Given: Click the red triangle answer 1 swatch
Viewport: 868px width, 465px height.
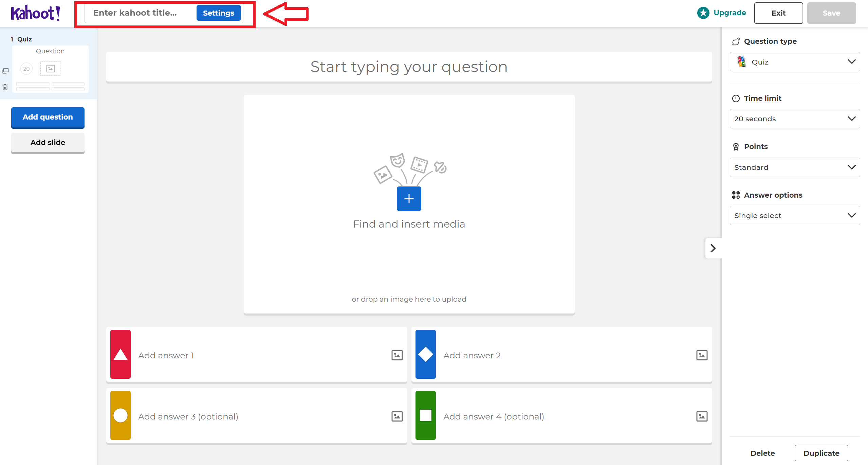Looking at the screenshot, I should click(120, 354).
